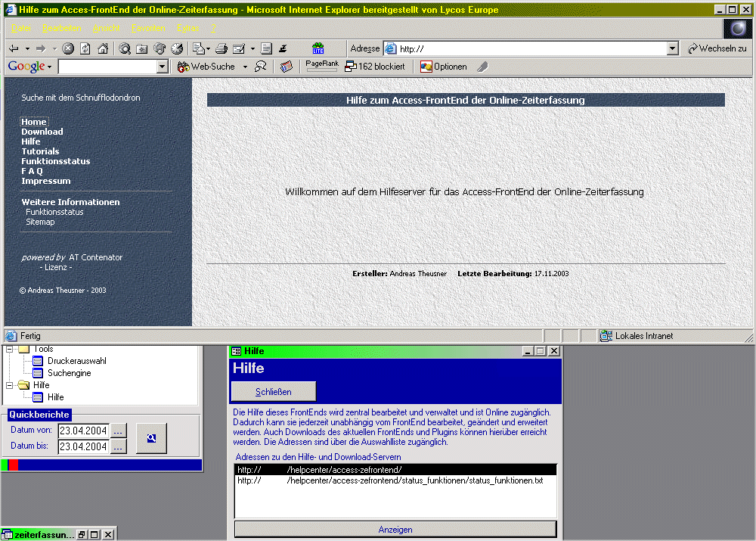
Task: Collapse the Hilfe folder tree node
Action: tap(9, 385)
